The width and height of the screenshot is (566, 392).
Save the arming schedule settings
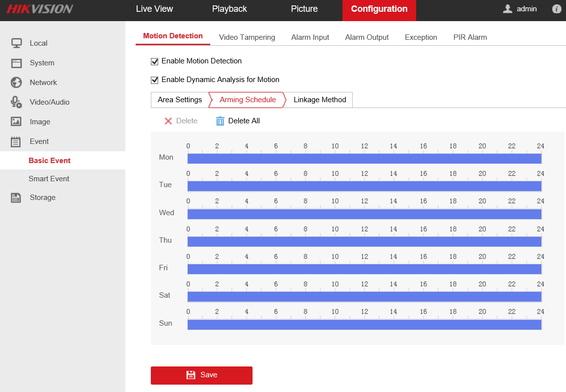coord(201,375)
